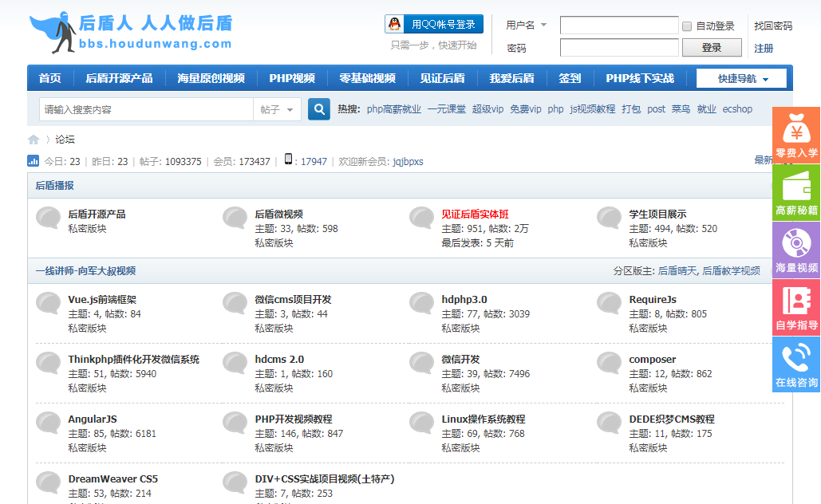Click forum bubble icon beside hdphp3.0
The height and width of the screenshot is (504, 821).
point(421,303)
